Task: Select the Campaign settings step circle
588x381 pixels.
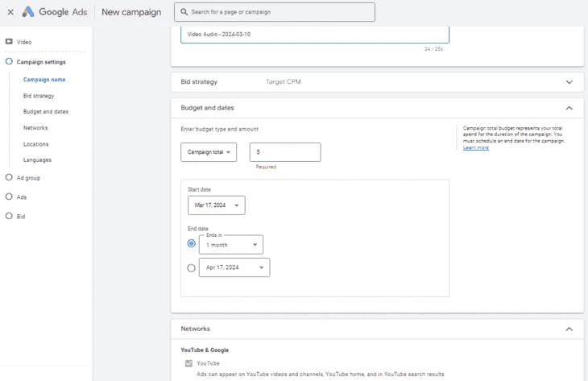Action: (x=9, y=61)
